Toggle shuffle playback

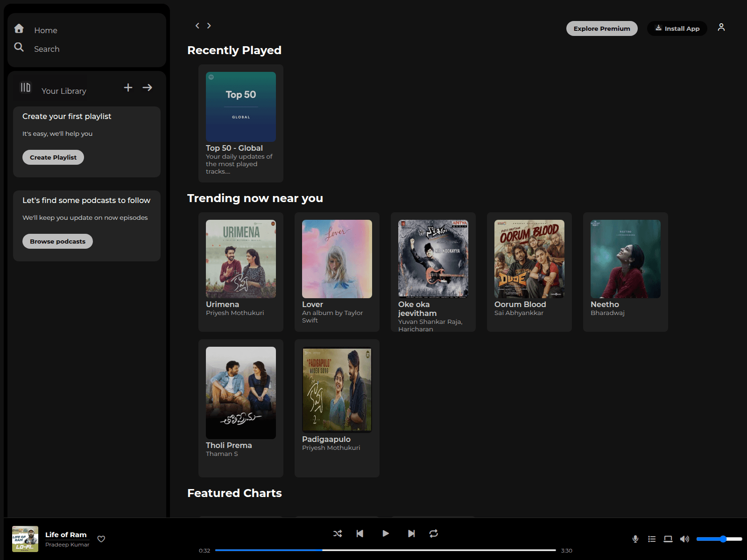coord(338,533)
